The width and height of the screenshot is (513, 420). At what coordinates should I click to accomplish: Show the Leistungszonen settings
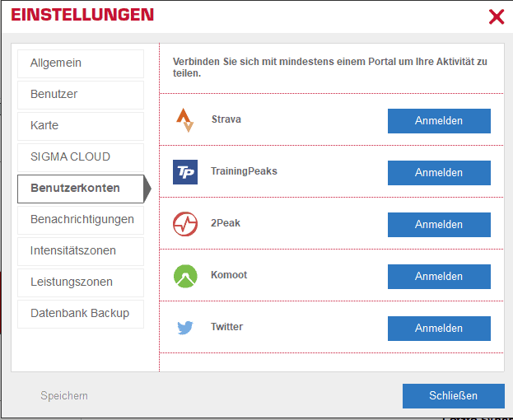coord(81,282)
